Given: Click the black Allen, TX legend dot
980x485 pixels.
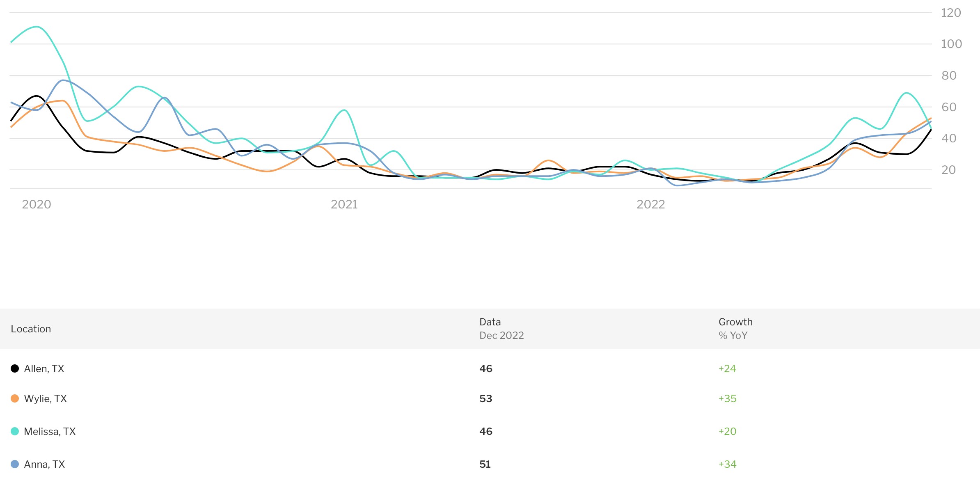Looking at the screenshot, I should (x=15, y=368).
